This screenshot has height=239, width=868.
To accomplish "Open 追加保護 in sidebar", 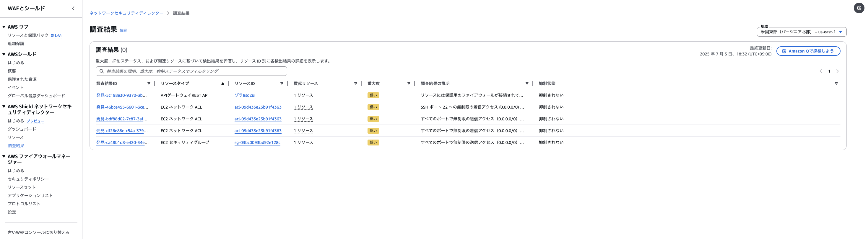I will [x=16, y=44].
